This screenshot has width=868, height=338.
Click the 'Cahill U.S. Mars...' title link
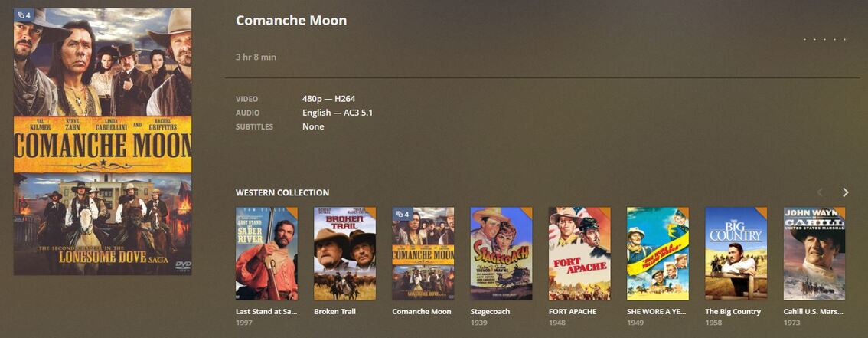click(813, 312)
